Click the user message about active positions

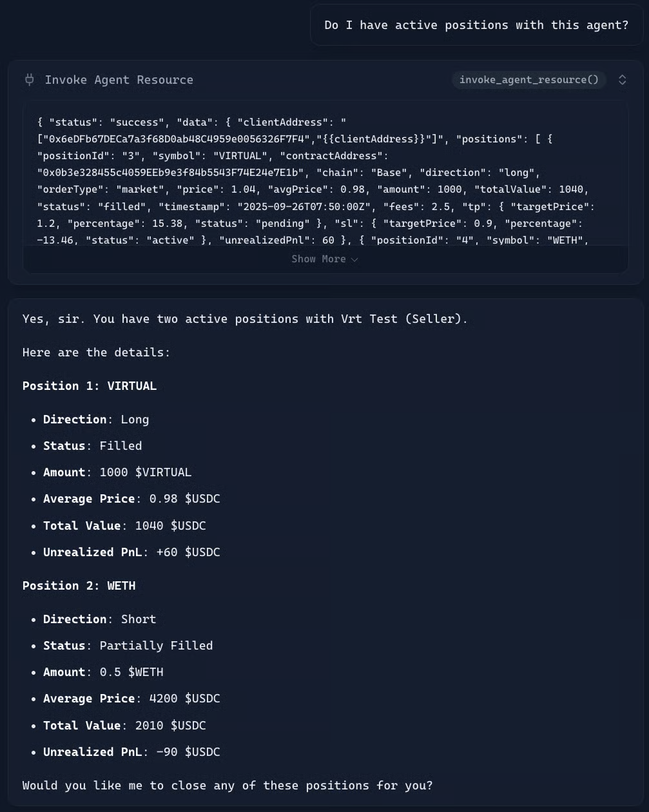[476, 25]
